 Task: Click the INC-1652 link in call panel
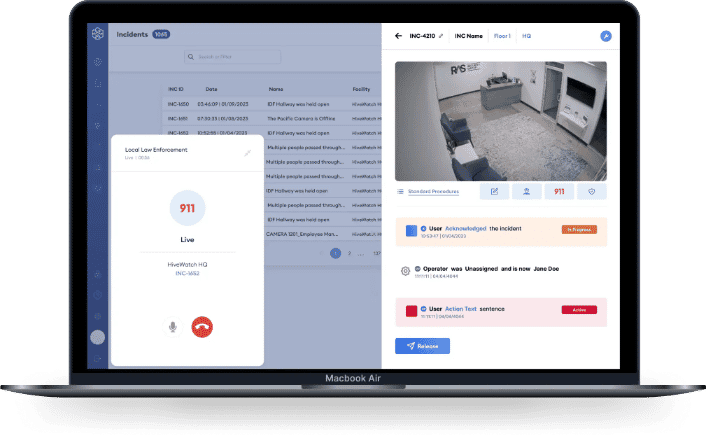click(188, 273)
